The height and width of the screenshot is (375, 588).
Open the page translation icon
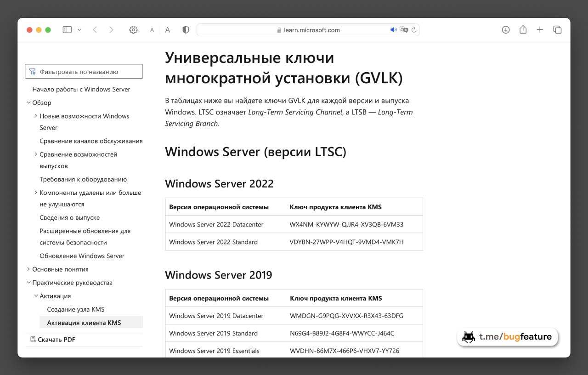coord(404,30)
